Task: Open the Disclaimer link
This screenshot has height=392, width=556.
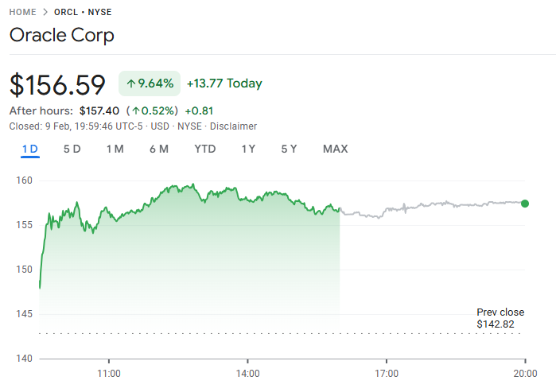Action: point(233,126)
